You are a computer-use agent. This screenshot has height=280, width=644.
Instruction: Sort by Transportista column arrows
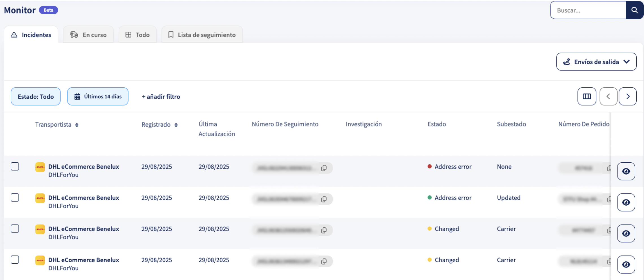click(77, 125)
